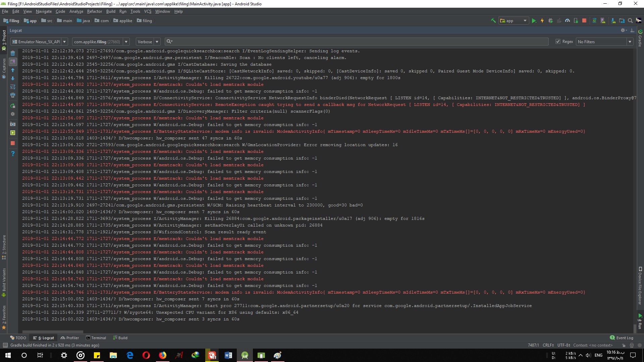Open the AVD Manager
This screenshot has height=362, width=644.
pos(603,20)
